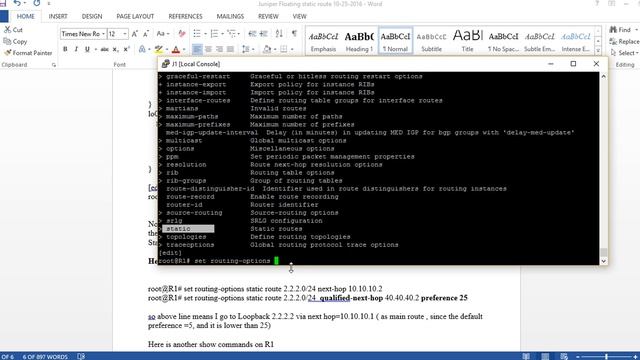This screenshot has height=360, width=640.
Task: Click the Align Right icon
Action: [220, 49]
